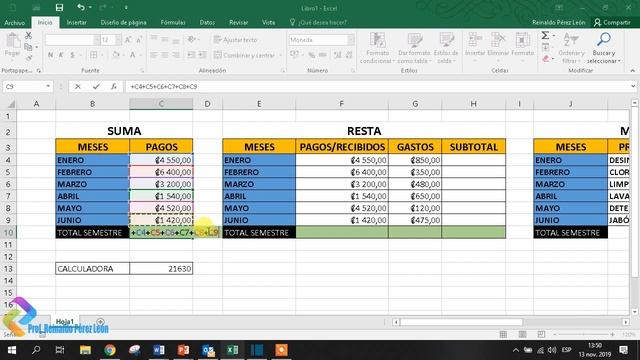Click the zoom slider in status bar
Viewport: 640px width, 360px height.
click(583, 334)
